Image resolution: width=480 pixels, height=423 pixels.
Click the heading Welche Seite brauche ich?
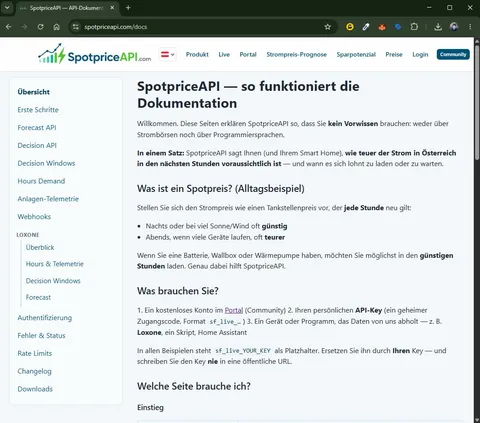coord(194,386)
